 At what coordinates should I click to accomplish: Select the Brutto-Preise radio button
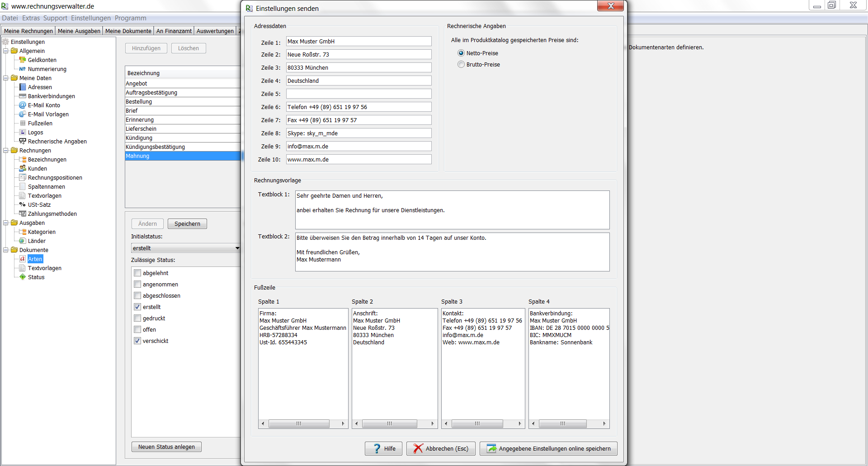461,64
